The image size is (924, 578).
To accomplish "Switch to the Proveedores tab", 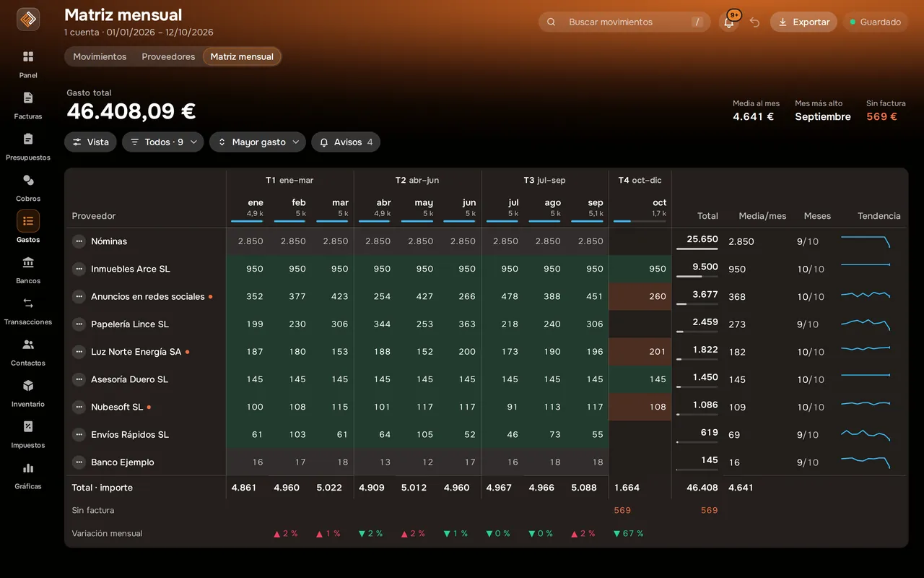I will (168, 57).
